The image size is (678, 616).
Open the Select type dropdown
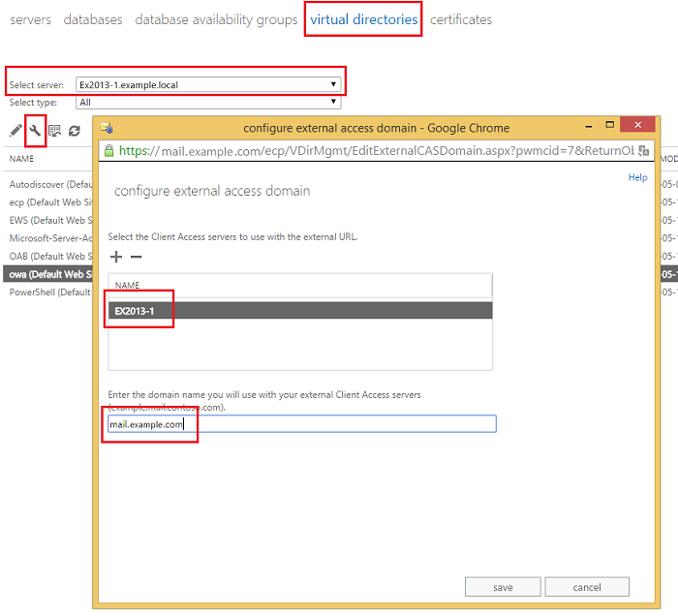pos(208,102)
